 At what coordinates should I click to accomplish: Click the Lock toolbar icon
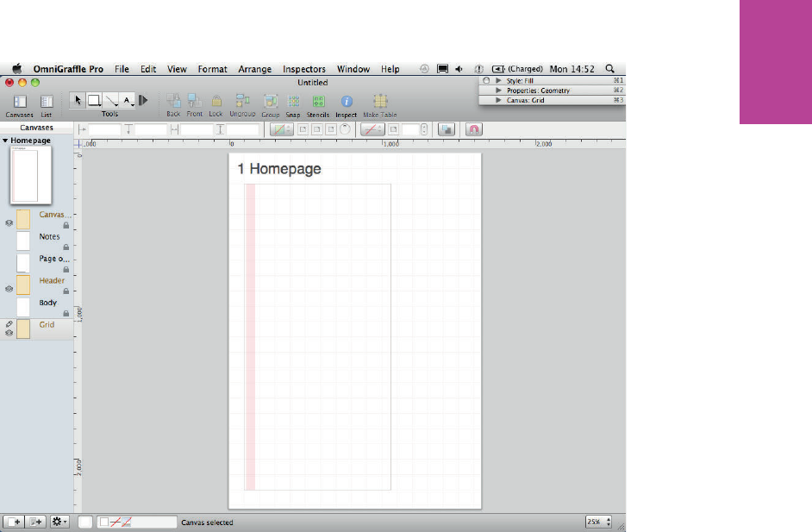(216, 101)
